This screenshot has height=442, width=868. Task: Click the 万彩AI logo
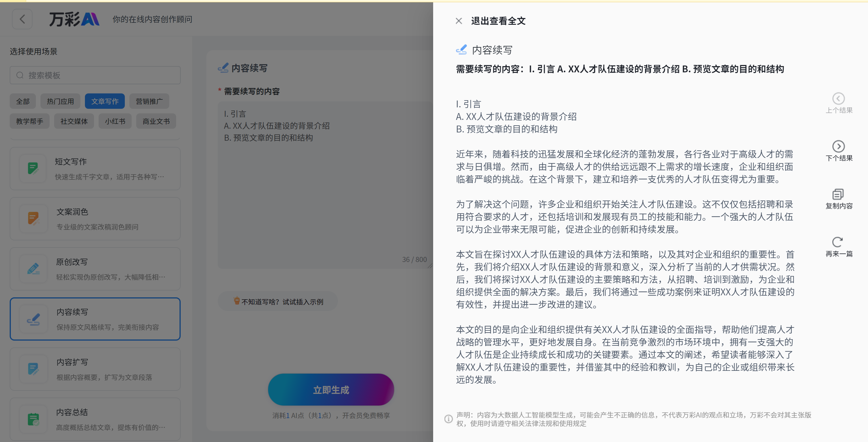74,19
